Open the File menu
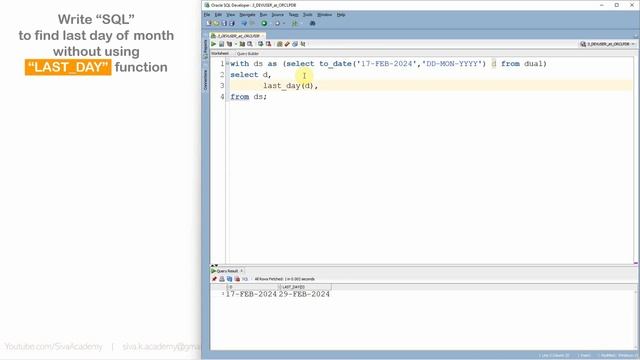Image resolution: width=640 pixels, height=360 pixels. (207, 15)
